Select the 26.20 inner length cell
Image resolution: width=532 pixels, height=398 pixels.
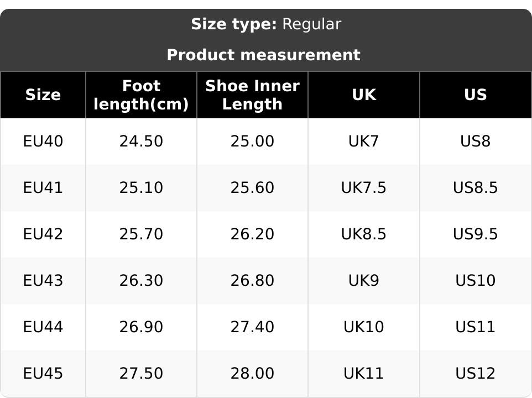(x=252, y=234)
